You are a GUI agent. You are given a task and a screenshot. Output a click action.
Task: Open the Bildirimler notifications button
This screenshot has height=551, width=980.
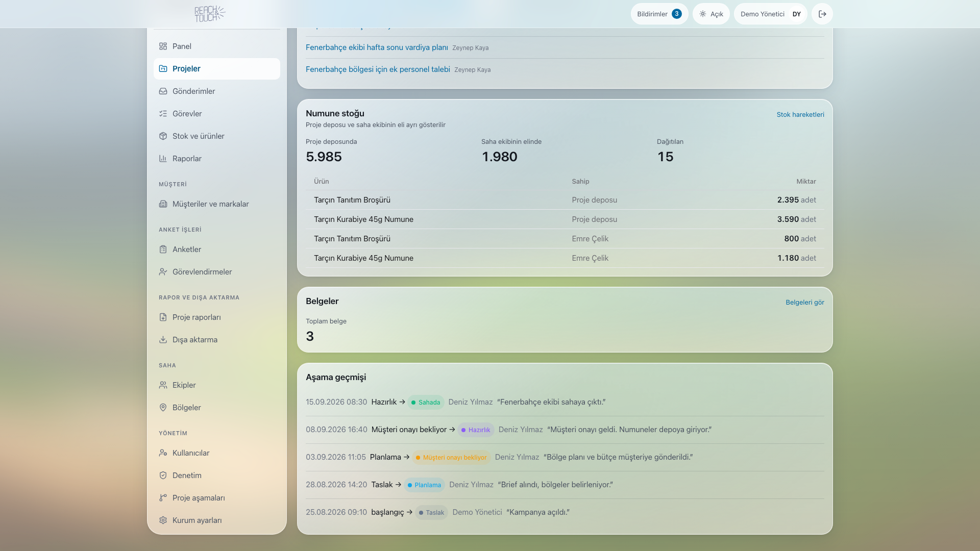point(659,14)
